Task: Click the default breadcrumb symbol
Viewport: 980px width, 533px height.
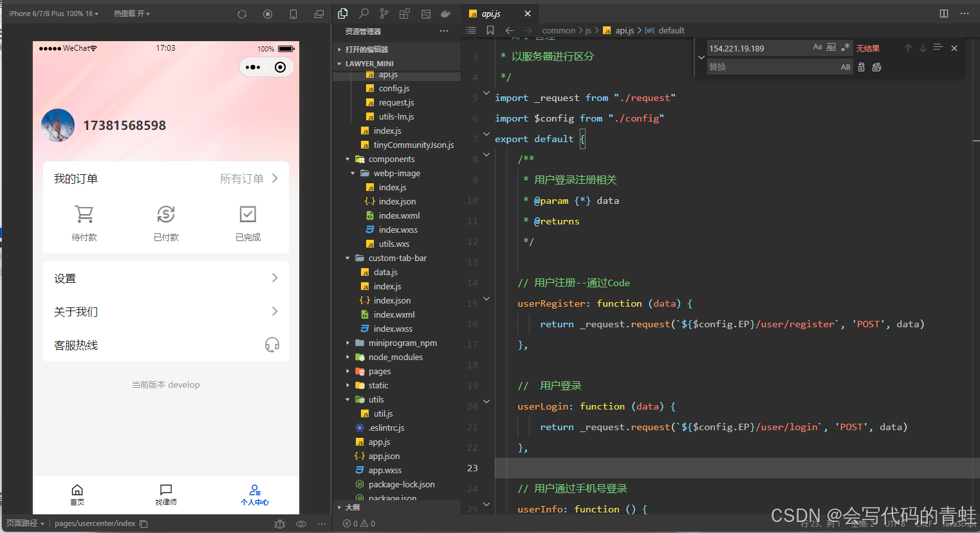Action: click(x=671, y=30)
